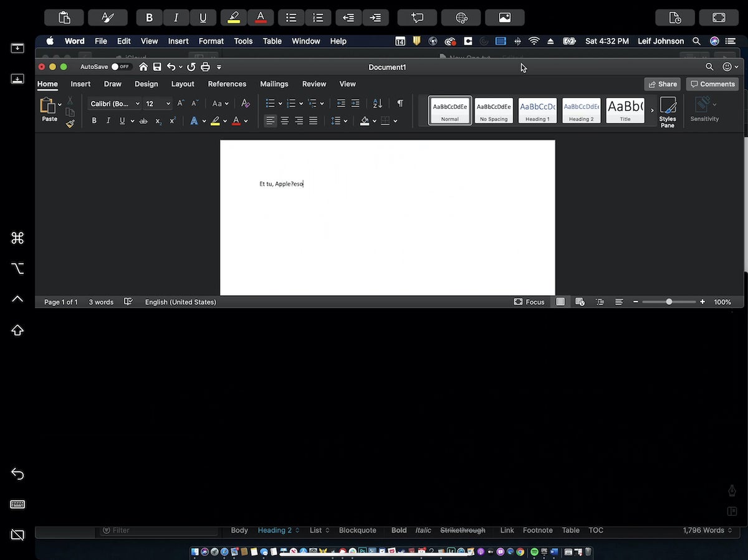Image resolution: width=748 pixels, height=560 pixels.
Task: Click the zoom in plus button
Action: coord(702,301)
